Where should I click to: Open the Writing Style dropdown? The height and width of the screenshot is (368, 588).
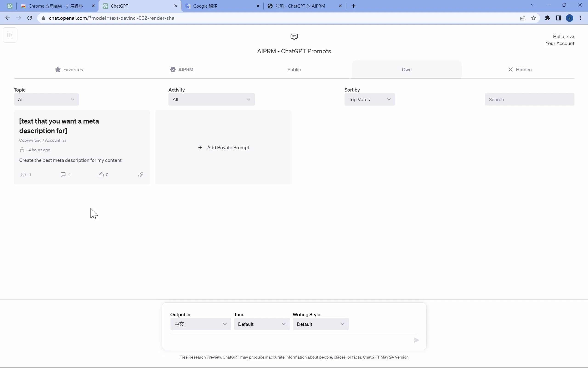click(x=320, y=324)
